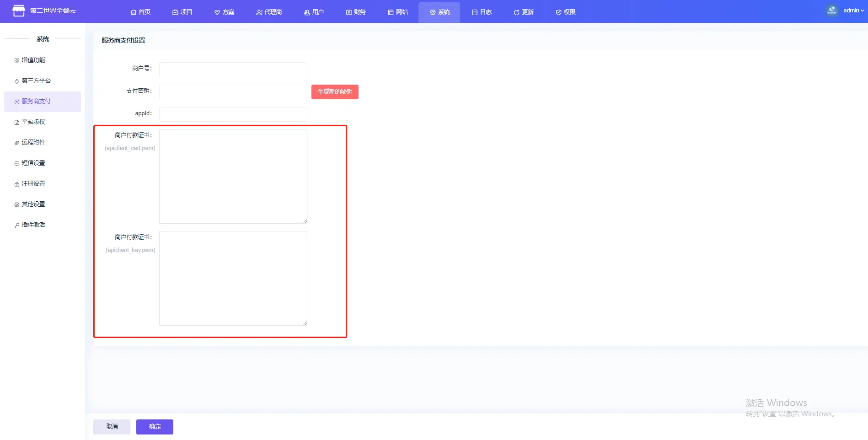Screen dimensions: 868x440
Task: Open the 财务 finance menu
Action: 356,12
